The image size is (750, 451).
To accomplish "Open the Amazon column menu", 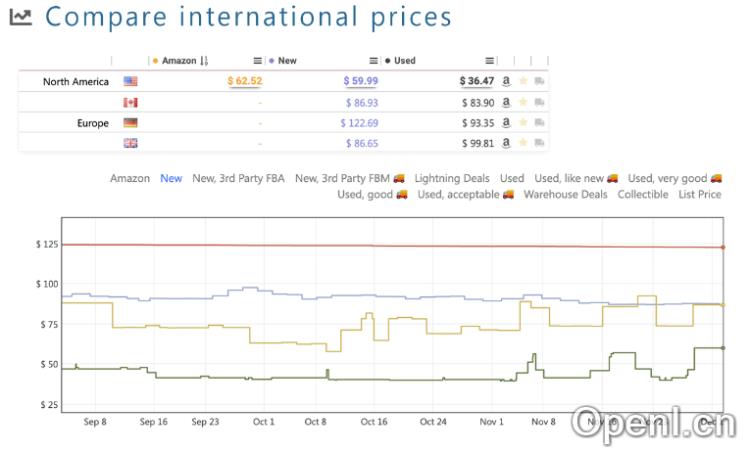I will pos(258,61).
